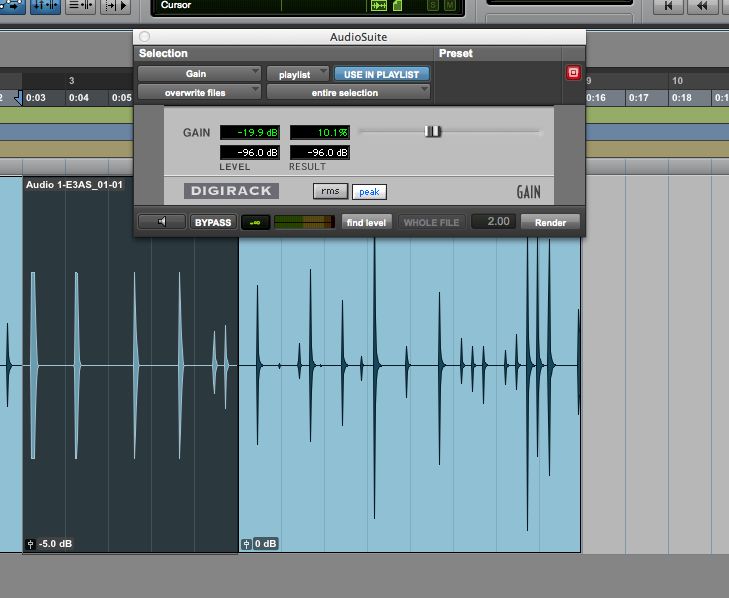Image resolution: width=729 pixels, height=598 pixels.
Task: Click the Return to Zero transport button
Action: coord(669,6)
